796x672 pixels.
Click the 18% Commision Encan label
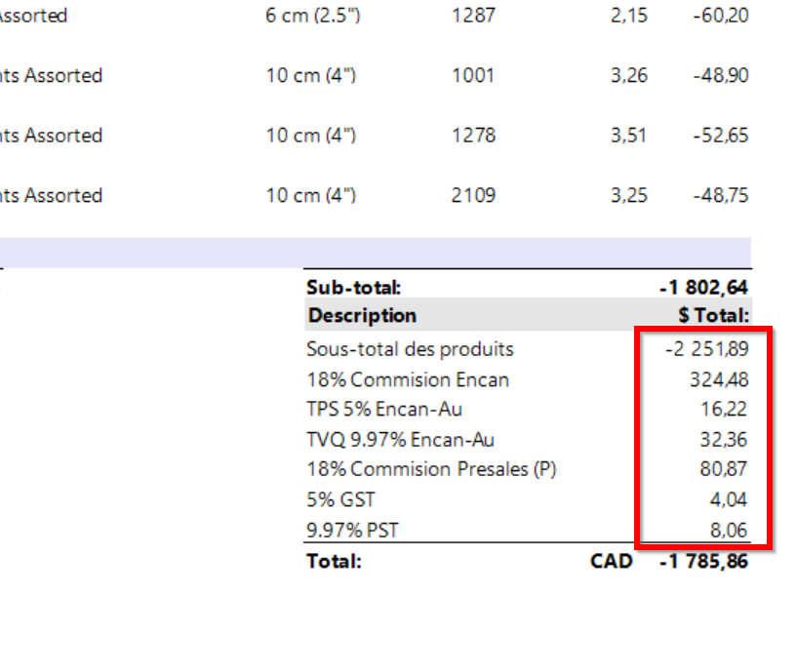(x=407, y=379)
